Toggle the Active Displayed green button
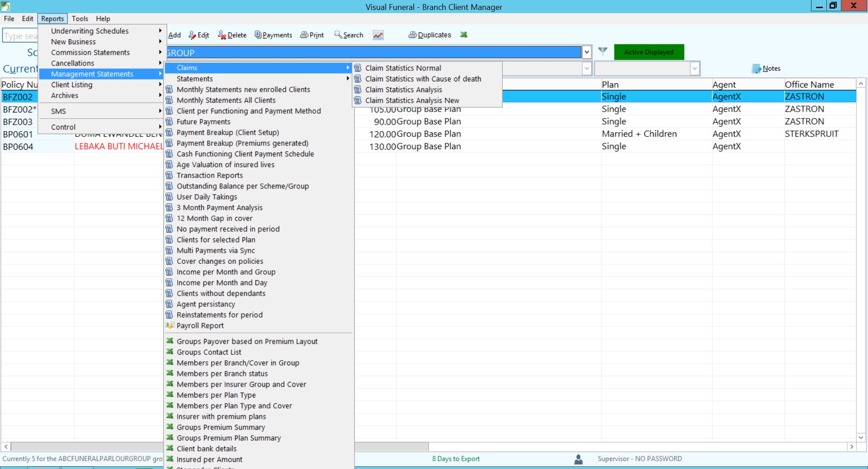Viewport: 868px width, 469px height. click(648, 52)
